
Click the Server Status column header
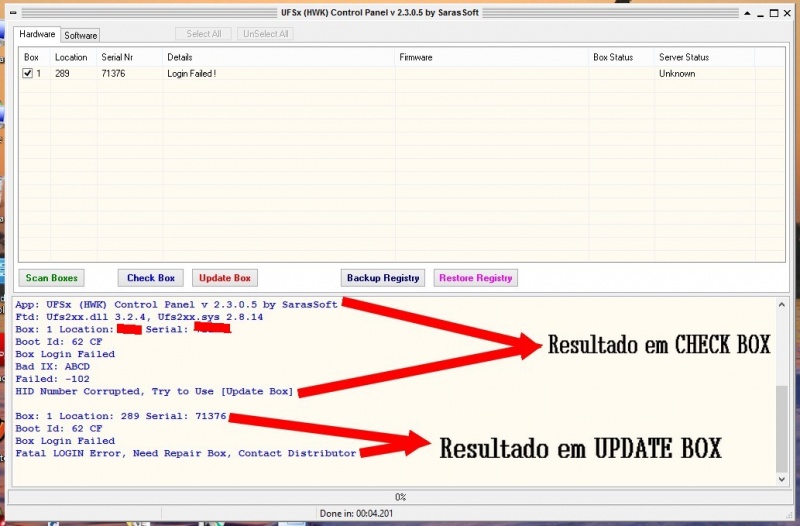click(x=704, y=57)
